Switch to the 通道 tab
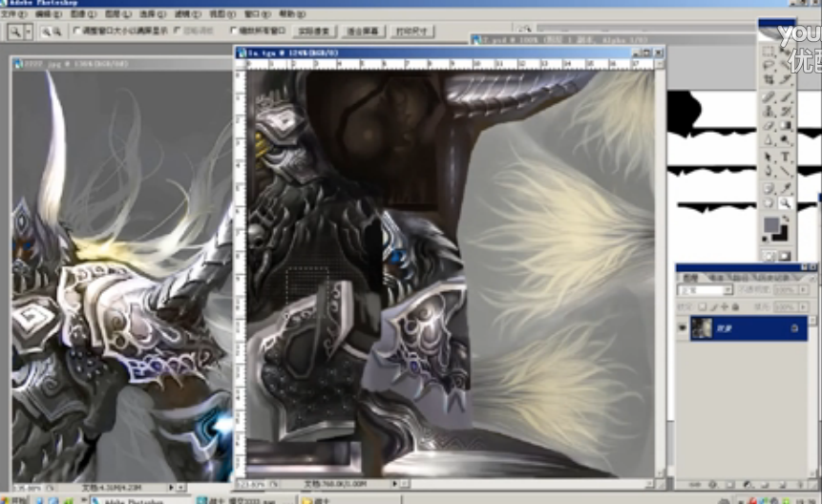The image size is (822, 504). pyautogui.click(x=716, y=277)
